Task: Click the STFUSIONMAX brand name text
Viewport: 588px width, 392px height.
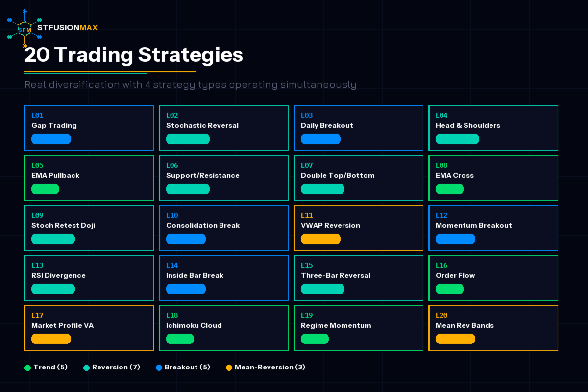Action: (x=67, y=28)
